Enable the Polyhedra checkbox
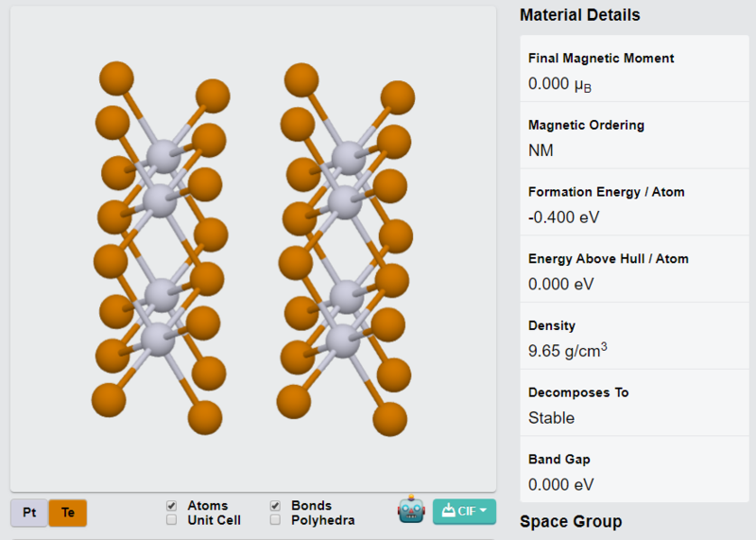The height and width of the screenshot is (540, 756). point(275,520)
